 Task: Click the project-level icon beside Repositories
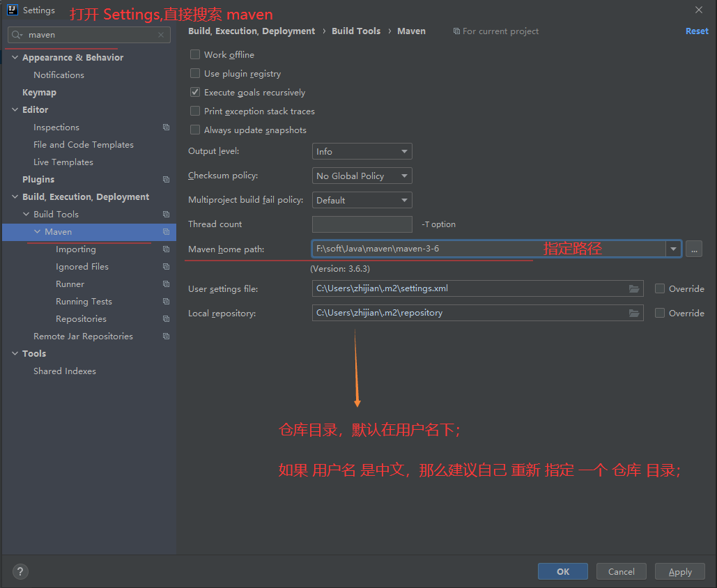pos(166,318)
